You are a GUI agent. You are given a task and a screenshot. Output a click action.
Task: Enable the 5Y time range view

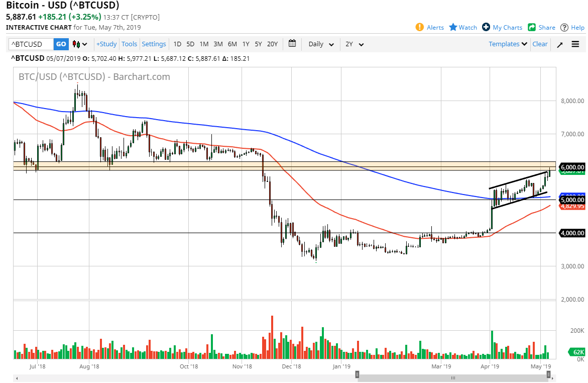click(258, 44)
